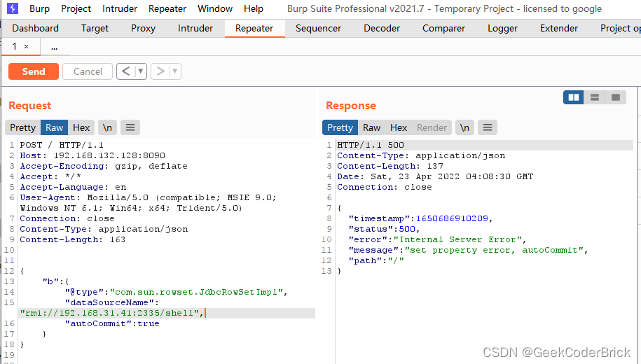
Task: Click the Content-Length 163 header
Action: point(73,239)
